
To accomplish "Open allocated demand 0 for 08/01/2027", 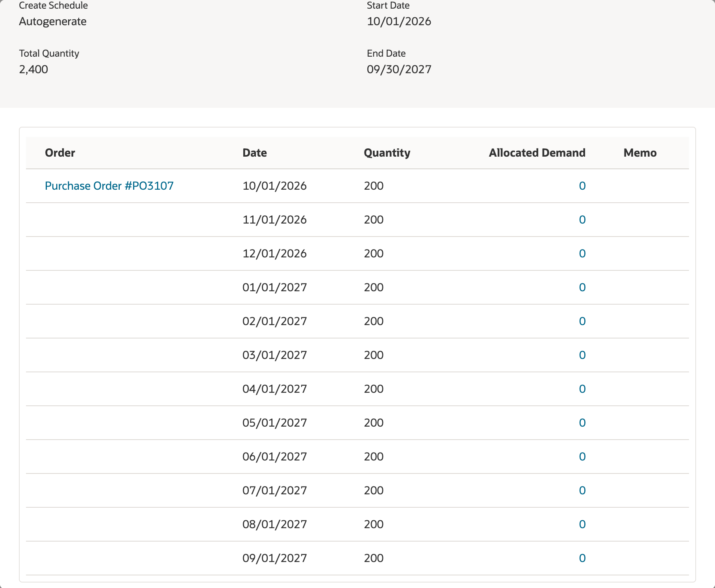I will point(582,524).
